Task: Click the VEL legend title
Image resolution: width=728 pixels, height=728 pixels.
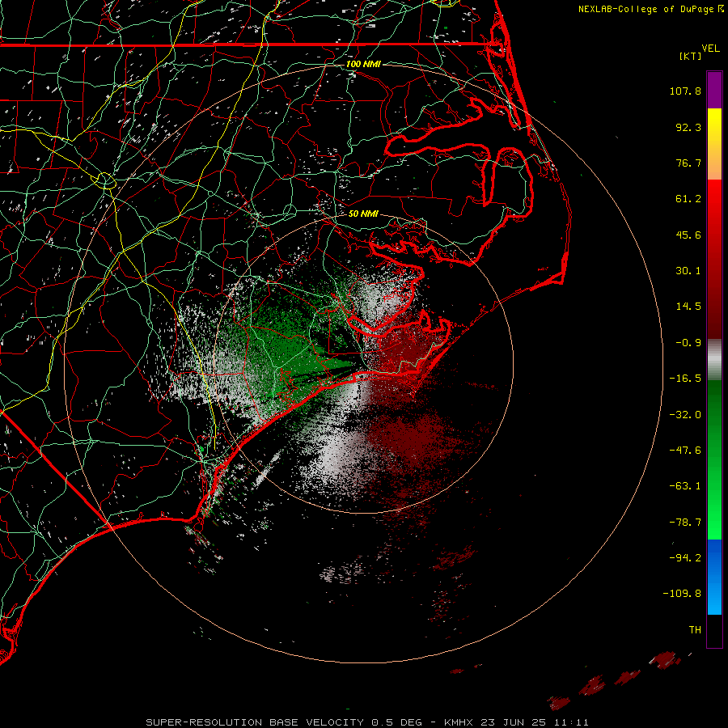Action: pyautogui.click(x=710, y=49)
